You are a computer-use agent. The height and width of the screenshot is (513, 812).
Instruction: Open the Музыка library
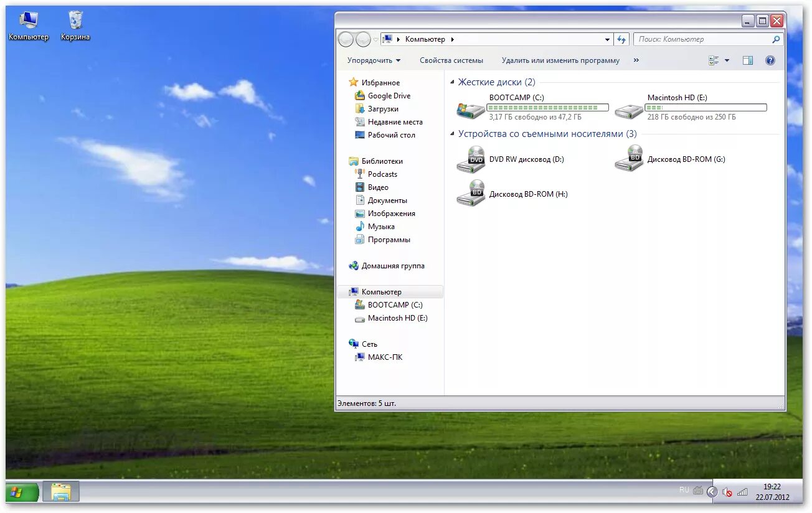coord(375,227)
